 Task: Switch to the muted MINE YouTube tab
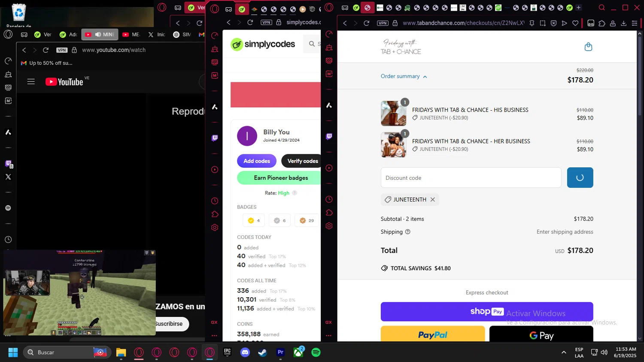pyautogui.click(x=100, y=35)
